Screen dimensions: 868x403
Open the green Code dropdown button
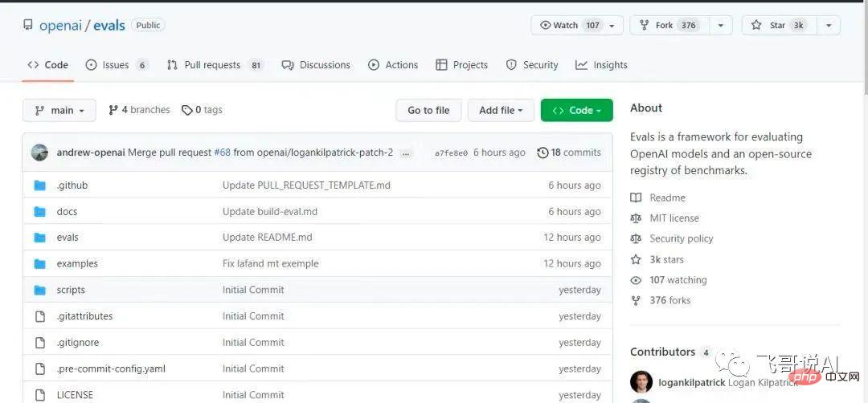point(577,110)
